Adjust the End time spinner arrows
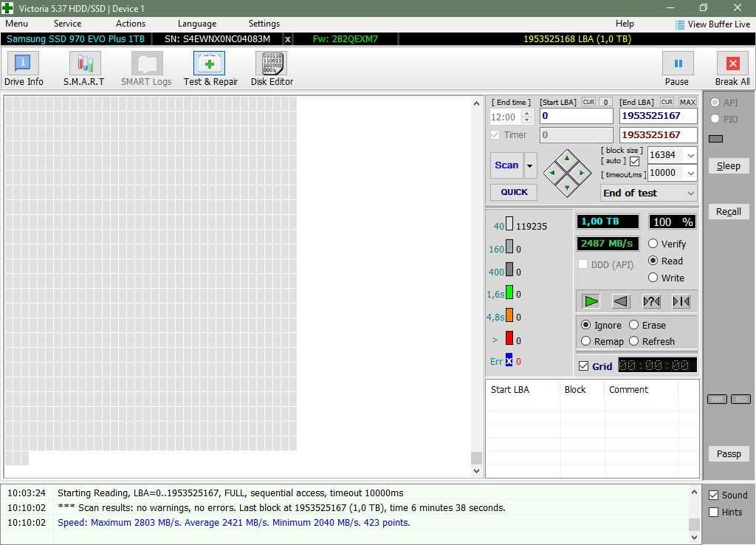The height and width of the screenshot is (545, 756). pos(526,117)
